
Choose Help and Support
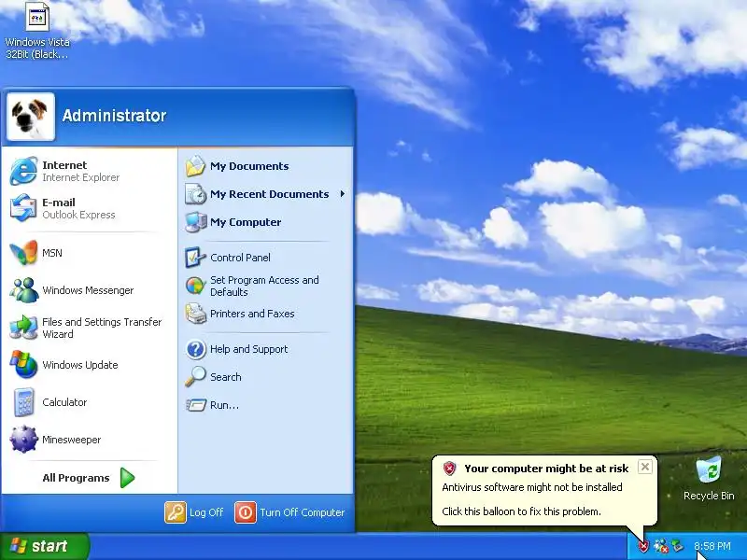[x=248, y=349]
